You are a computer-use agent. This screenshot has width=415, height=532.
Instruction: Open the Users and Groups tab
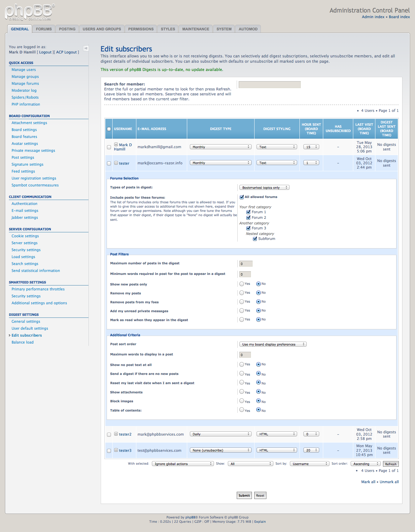tap(102, 29)
